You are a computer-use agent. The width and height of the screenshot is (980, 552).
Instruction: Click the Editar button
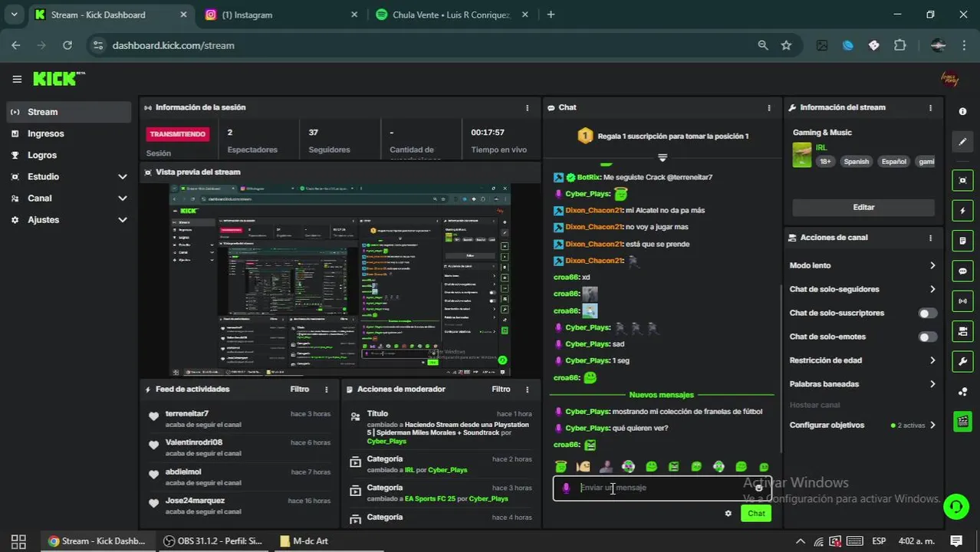[863, 207]
